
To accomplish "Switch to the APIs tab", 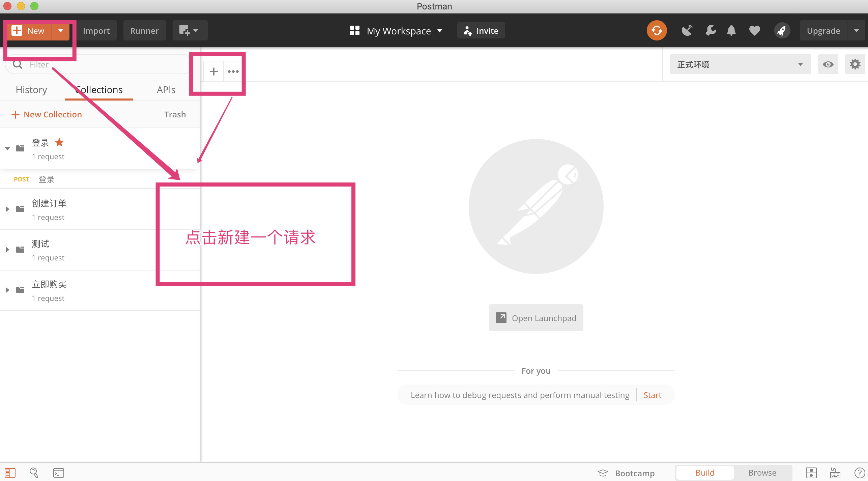I will [166, 89].
